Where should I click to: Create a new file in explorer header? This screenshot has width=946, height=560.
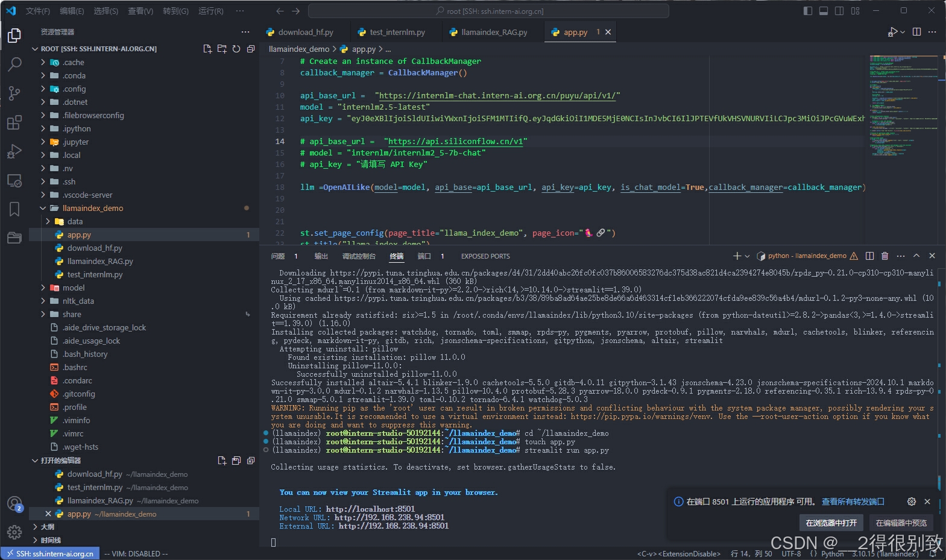pos(207,49)
